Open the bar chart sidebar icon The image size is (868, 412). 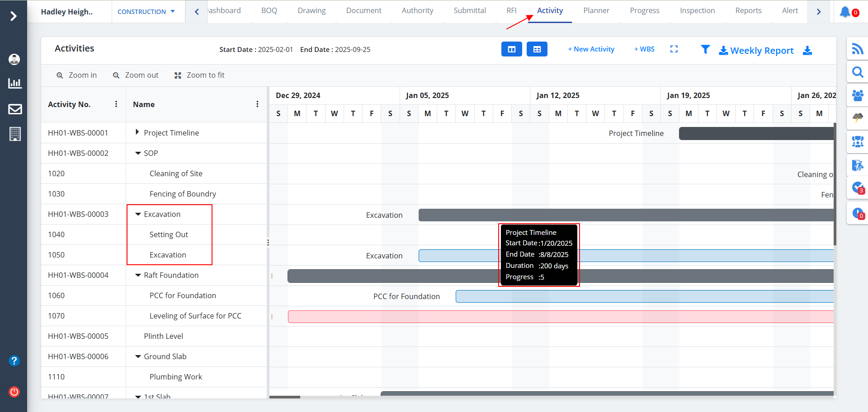click(x=15, y=83)
